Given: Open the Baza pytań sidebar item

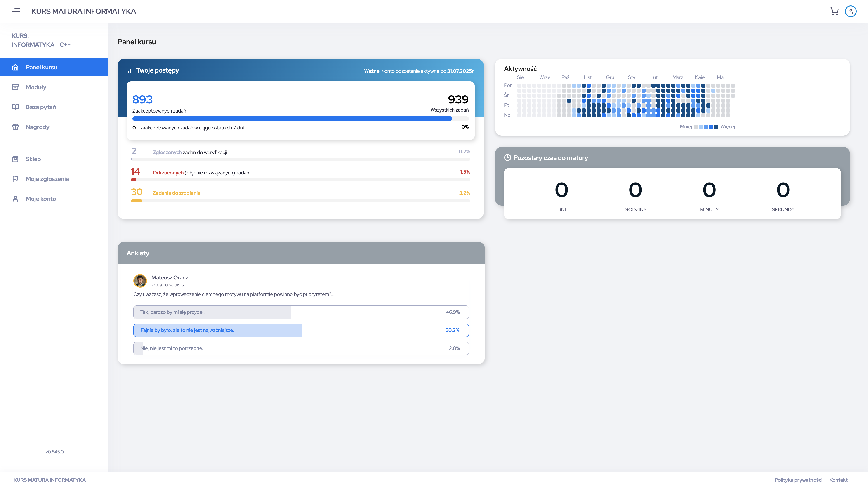Looking at the screenshot, I should (x=54, y=107).
